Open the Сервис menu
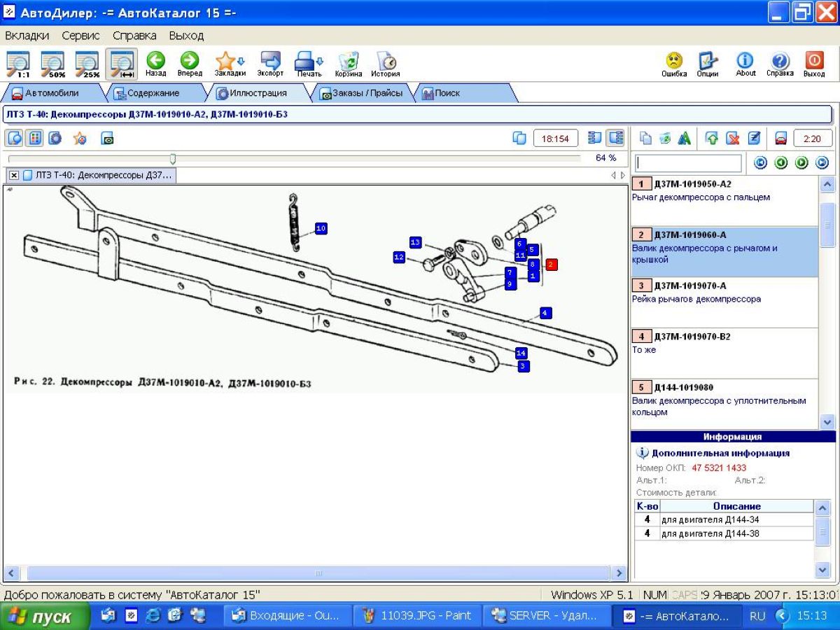 (80, 35)
